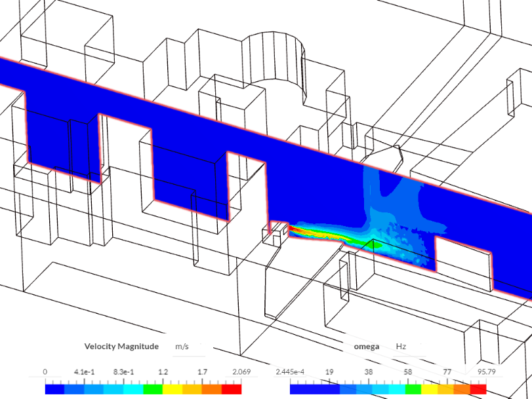
Task: Click the 1.2 tick label on velocity legend
Action: click(x=162, y=370)
